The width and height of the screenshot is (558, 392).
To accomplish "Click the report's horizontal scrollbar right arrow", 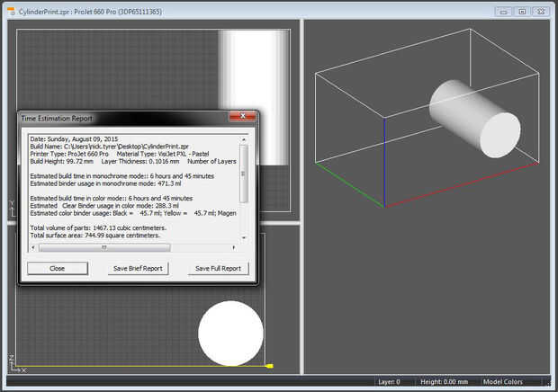I will tap(234, 247).
